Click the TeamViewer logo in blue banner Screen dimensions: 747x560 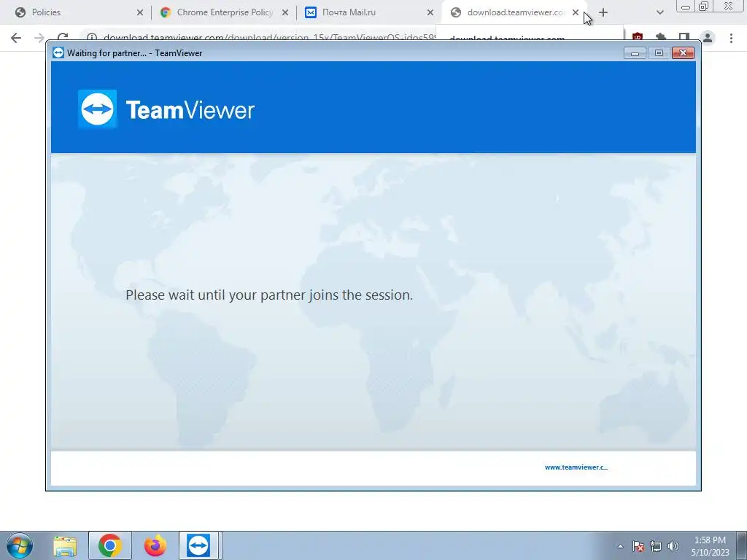[166, 109]
